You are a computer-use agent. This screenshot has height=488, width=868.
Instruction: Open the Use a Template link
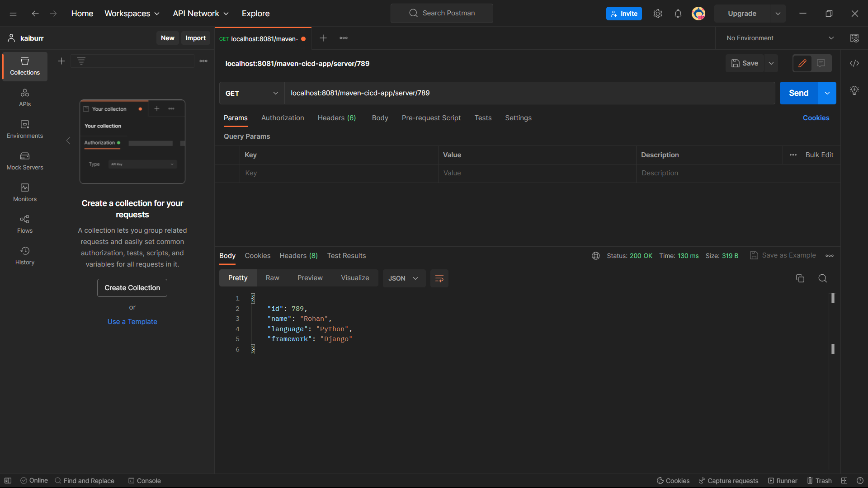point(132,321)
